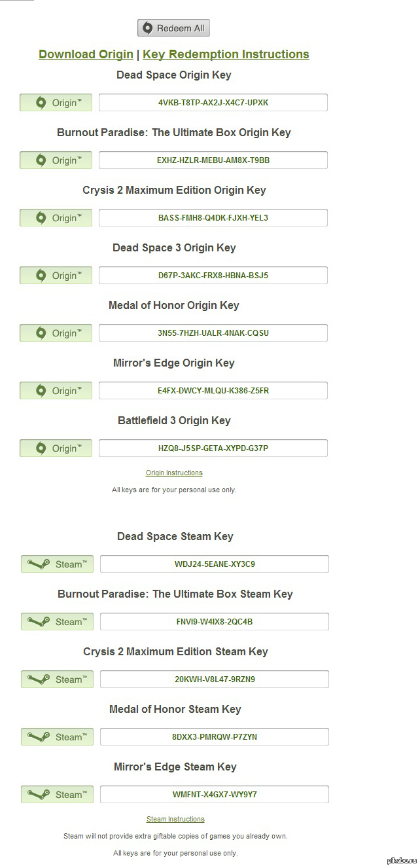This screenshot has height=868, width=420.
Task: Click Steam button for Mirror's Edge key
Action: 57,795
